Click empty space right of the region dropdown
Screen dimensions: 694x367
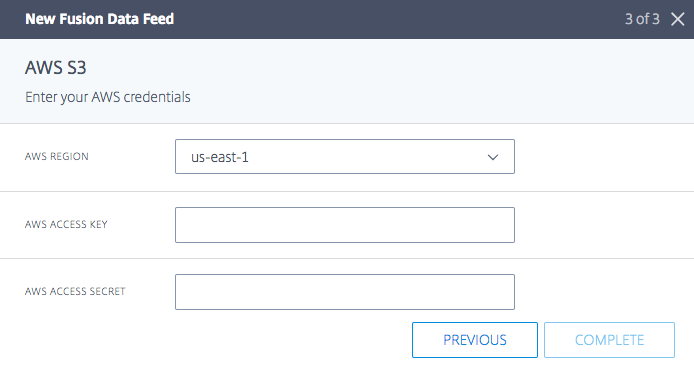604,157
